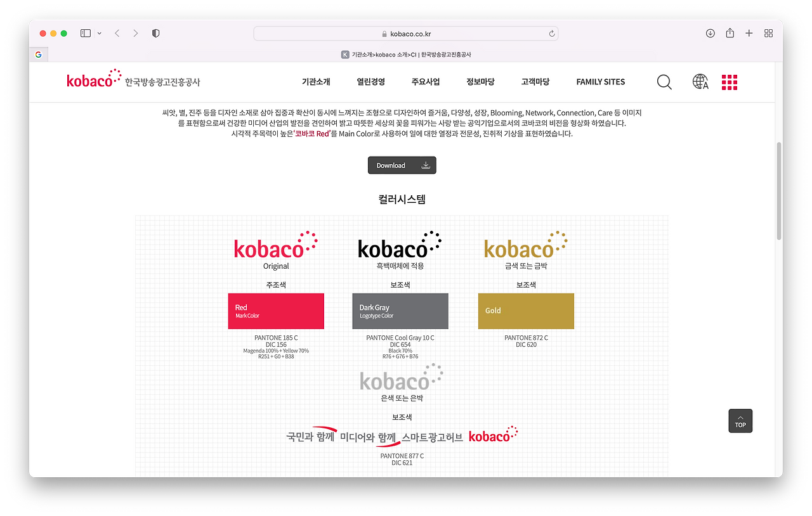The image size is (812, 516).
Task: Click the browser back arrow
Action: 117,32
